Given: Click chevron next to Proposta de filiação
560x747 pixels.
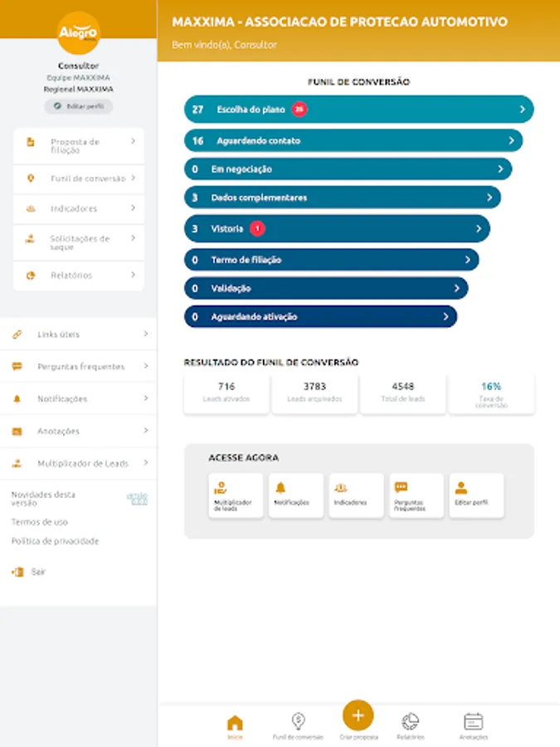Looking at the screenshot, I should (133, 141).
